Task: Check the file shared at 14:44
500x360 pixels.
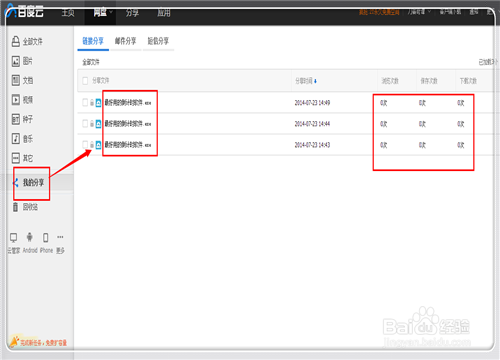Action: click(x=85, y=124)
